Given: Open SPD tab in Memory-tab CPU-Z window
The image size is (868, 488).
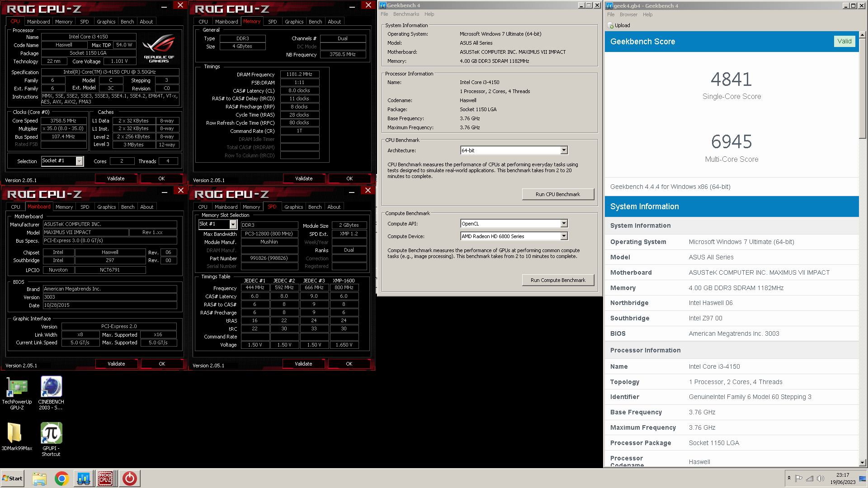Looking at the screenshot, I should (272, 22).
